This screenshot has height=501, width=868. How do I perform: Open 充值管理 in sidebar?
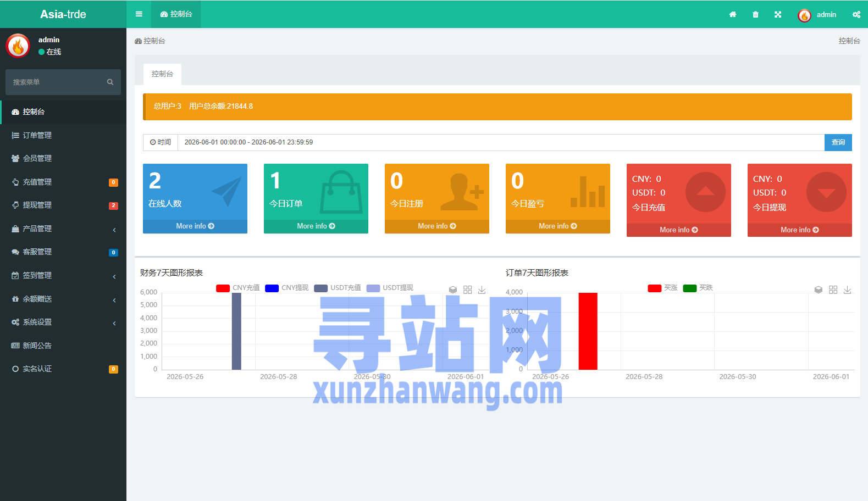[x=63, y=182]
